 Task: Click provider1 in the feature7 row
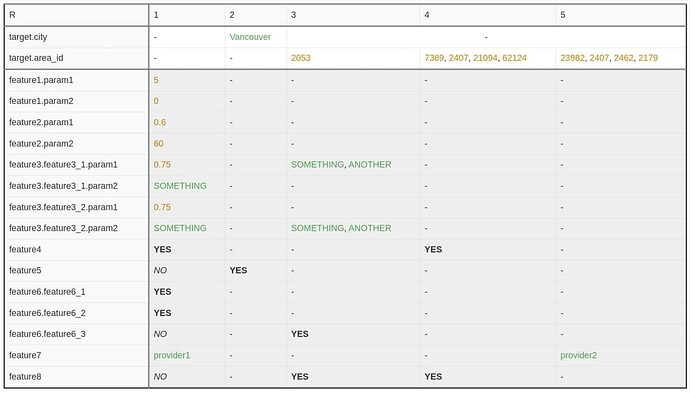click(x=172, y=355)
